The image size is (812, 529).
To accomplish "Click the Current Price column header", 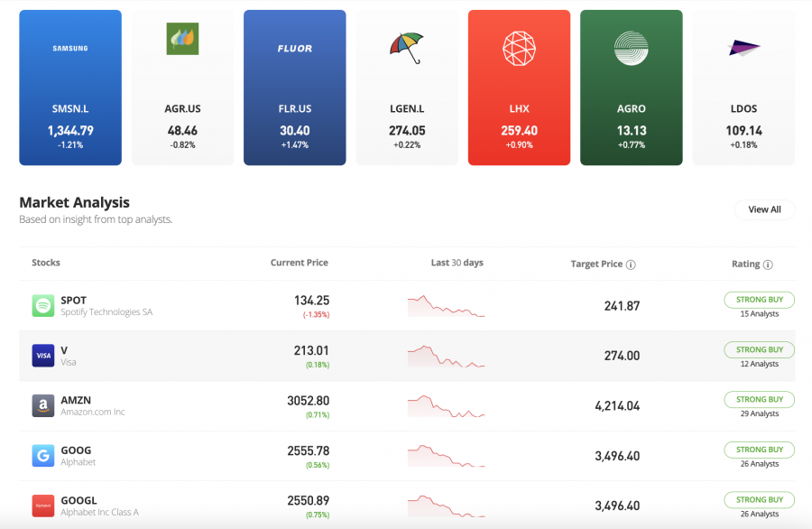I will coord(300,263).
